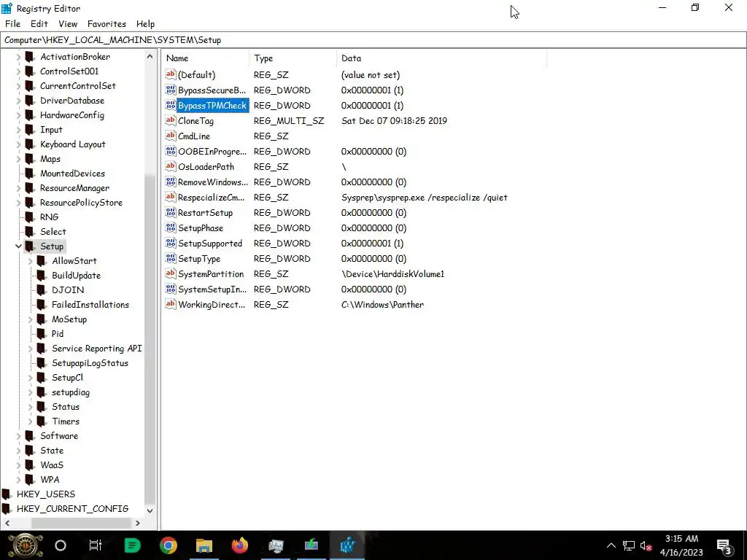Click the CloneTag string value icon
Viewport: 747px width, 560px height.
[x=171, y=120]
